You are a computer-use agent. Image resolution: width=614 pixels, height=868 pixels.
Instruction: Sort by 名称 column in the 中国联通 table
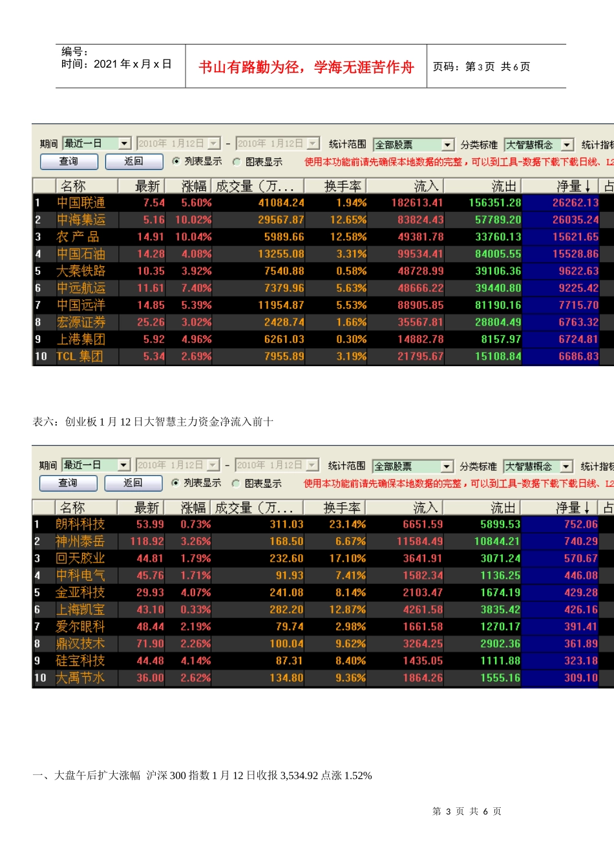pos(87,186)
